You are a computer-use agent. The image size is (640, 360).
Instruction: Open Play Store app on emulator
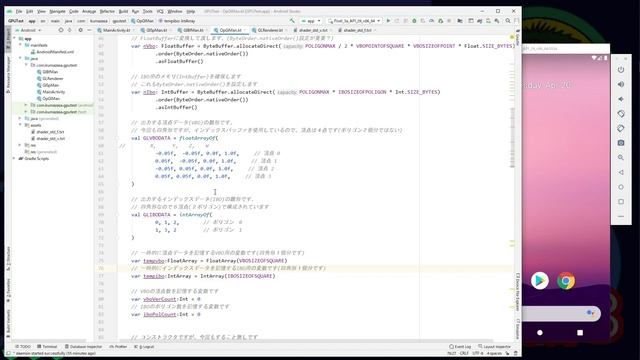click(540, 280)
